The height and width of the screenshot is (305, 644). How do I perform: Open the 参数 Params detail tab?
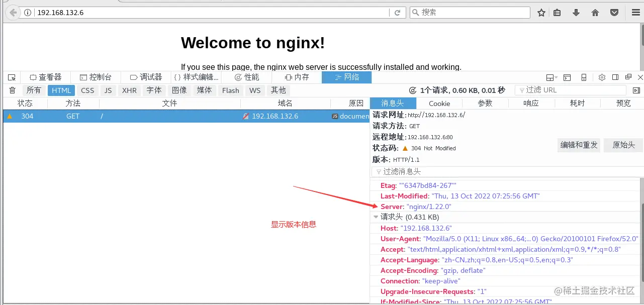(485, 103)
